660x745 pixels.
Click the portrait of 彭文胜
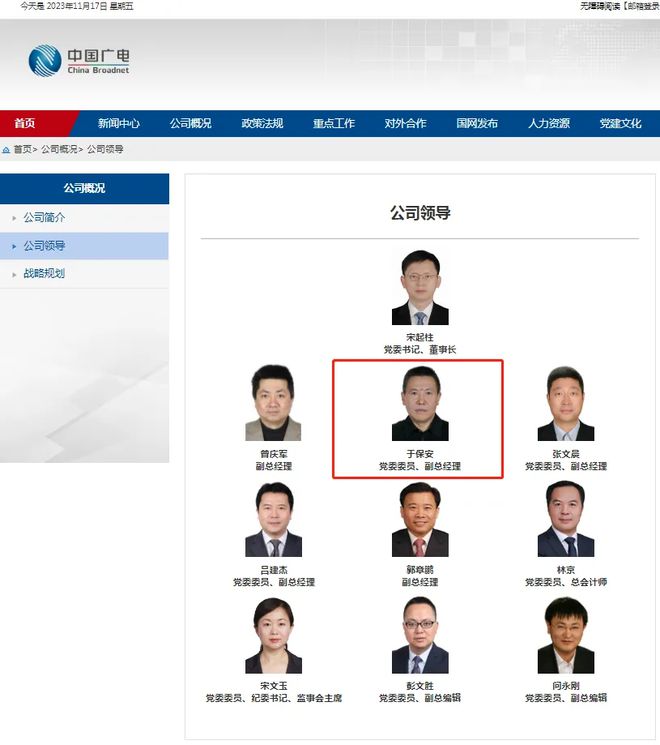pyautogui.click(x=420, y=636)
